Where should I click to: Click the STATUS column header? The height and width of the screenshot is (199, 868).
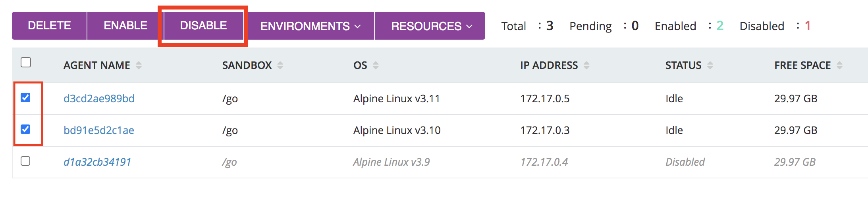683,65
